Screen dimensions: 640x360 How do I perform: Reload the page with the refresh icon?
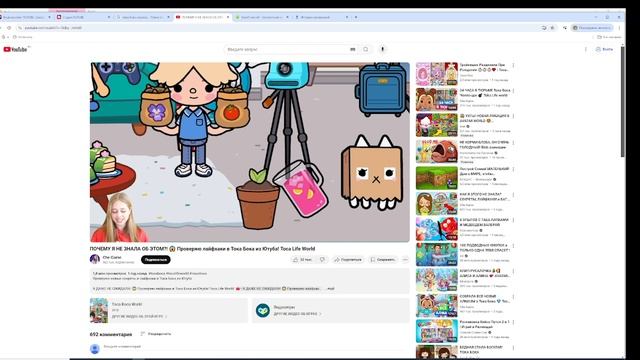9,28
